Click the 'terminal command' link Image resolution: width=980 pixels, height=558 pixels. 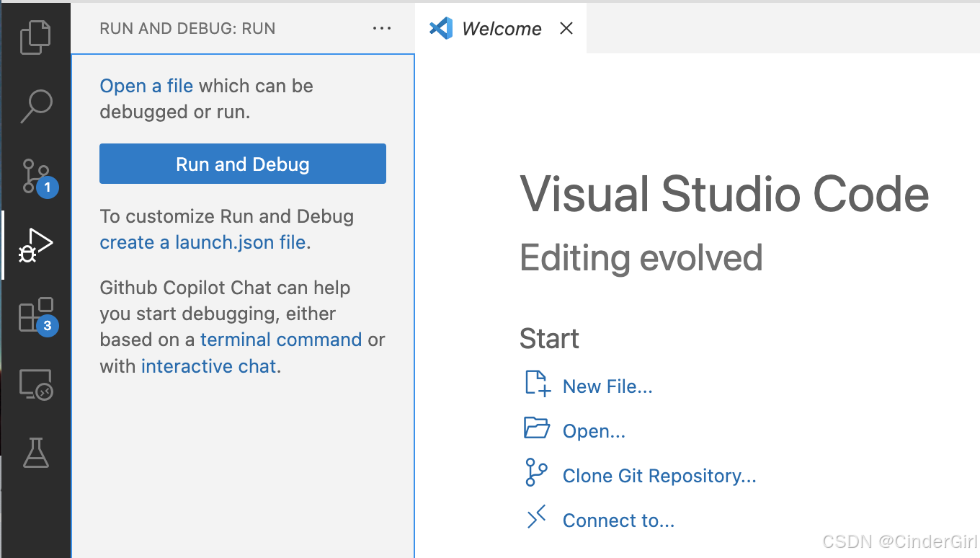281,340
